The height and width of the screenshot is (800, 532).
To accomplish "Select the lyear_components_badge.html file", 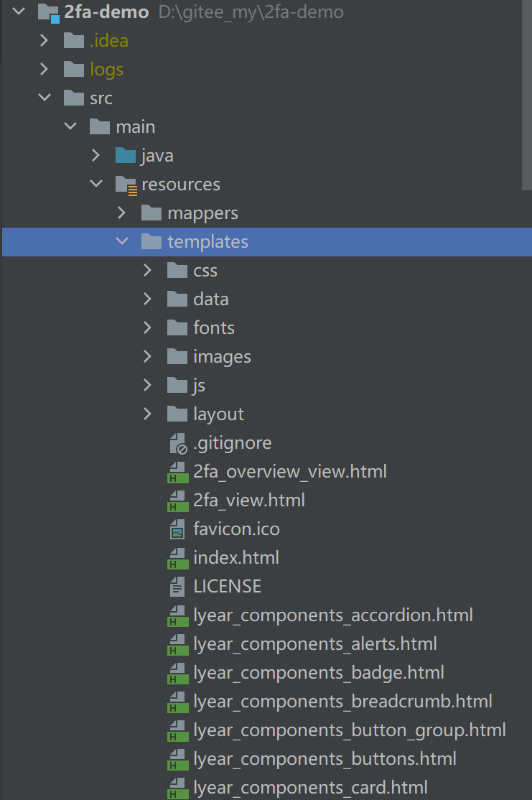I will point(318,673).
